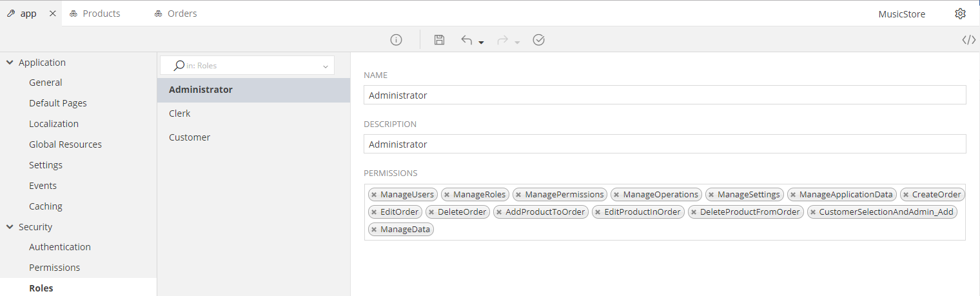Close the app tab
The image size is (980, 296).
click(53, 14)
